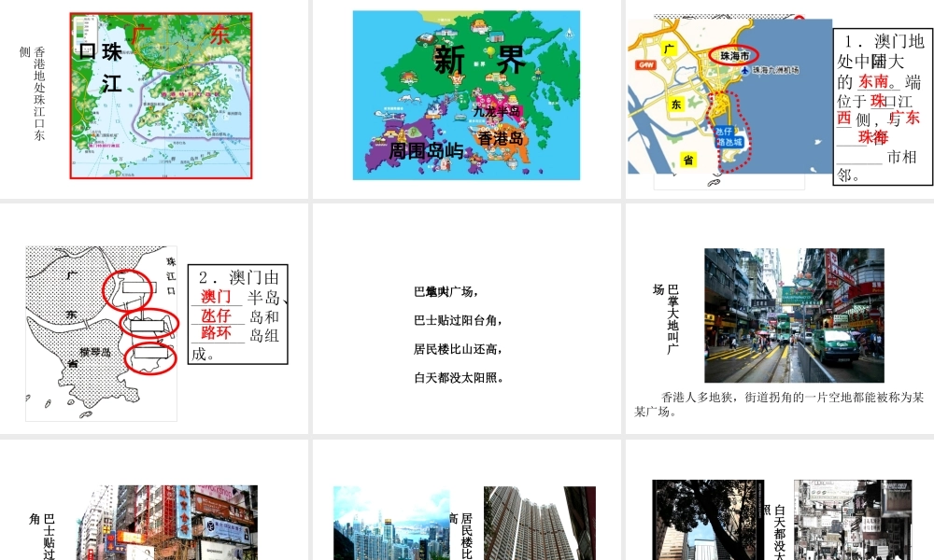Click the 珠海九洲机场 airport label
Image resolution: width=934 pixels, height=560 pixels.
point(775,70)
